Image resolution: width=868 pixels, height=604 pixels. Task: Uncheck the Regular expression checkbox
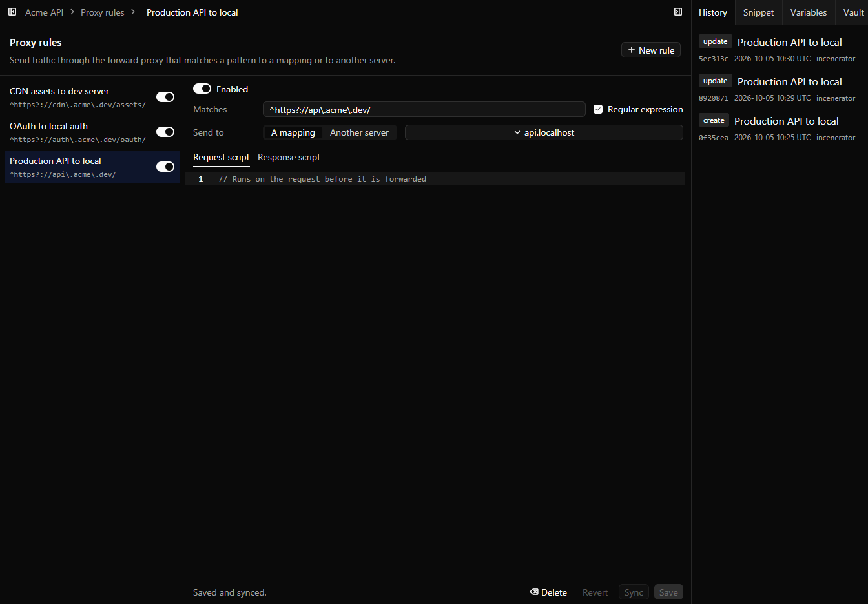(598, 109)
